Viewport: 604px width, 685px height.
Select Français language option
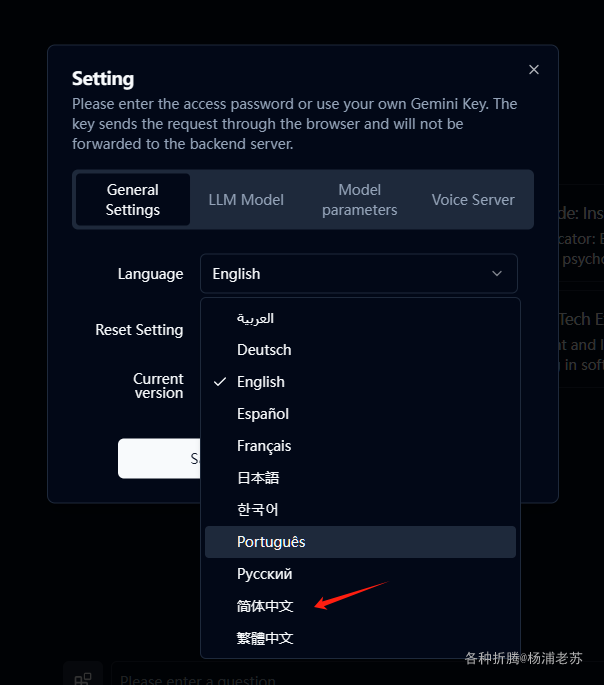264,446
